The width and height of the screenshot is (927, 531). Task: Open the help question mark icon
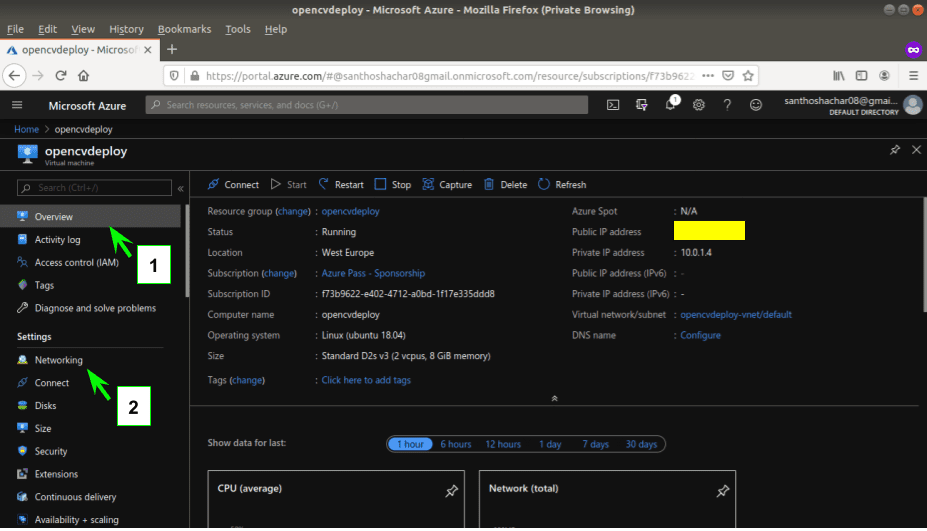727,105
